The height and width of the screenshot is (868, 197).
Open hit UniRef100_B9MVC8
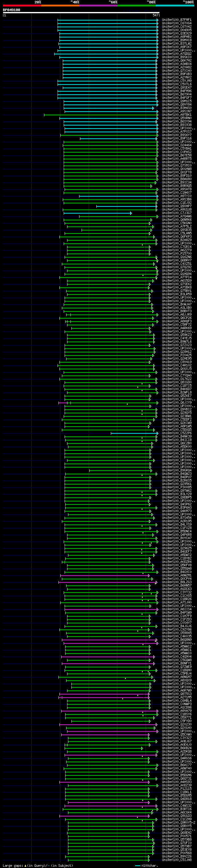click(177, 40)
